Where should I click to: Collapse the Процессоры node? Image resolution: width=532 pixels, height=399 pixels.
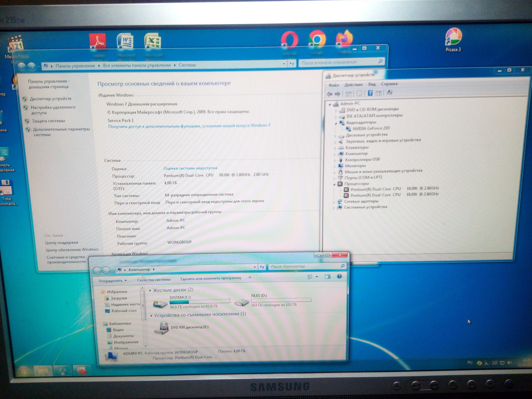(334, 184)
